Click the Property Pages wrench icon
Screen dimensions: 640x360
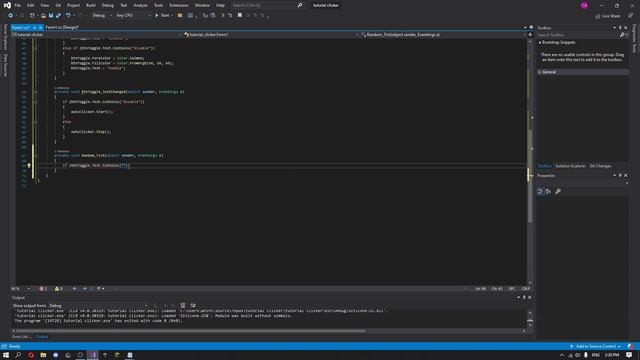pyautogui.click(x=558, y=191)
